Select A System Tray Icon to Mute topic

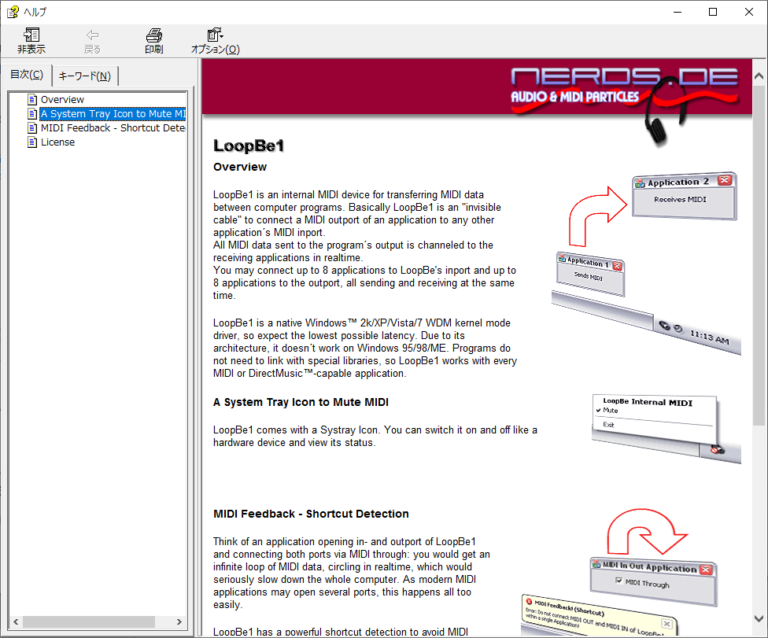[112, 114]
